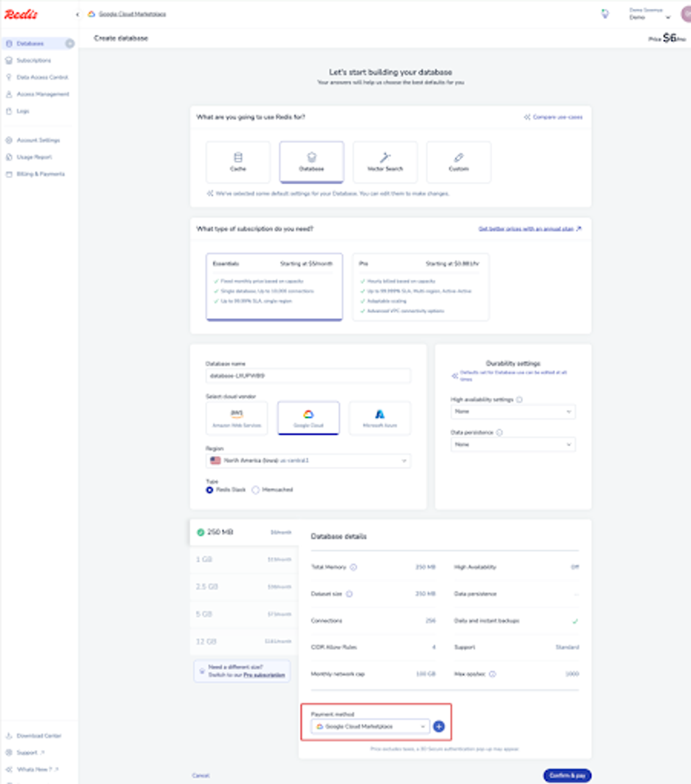Click the Total Memory info icon

pos(353,567)
